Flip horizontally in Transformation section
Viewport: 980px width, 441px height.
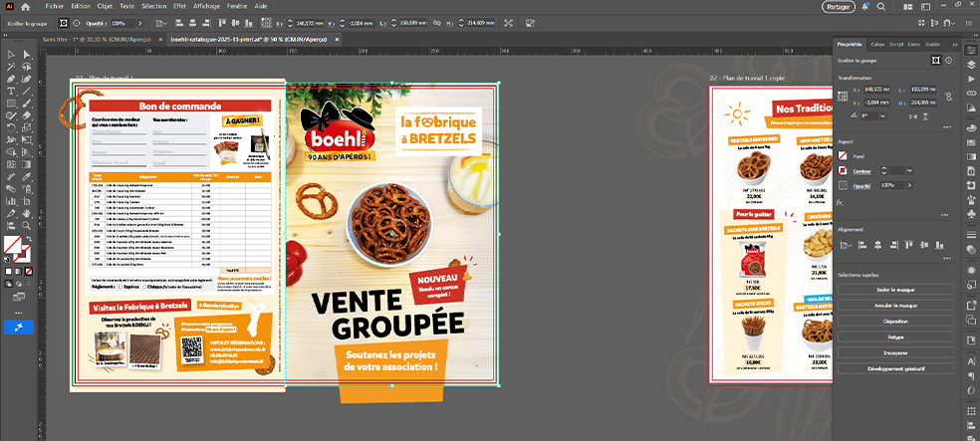[913, 116]
